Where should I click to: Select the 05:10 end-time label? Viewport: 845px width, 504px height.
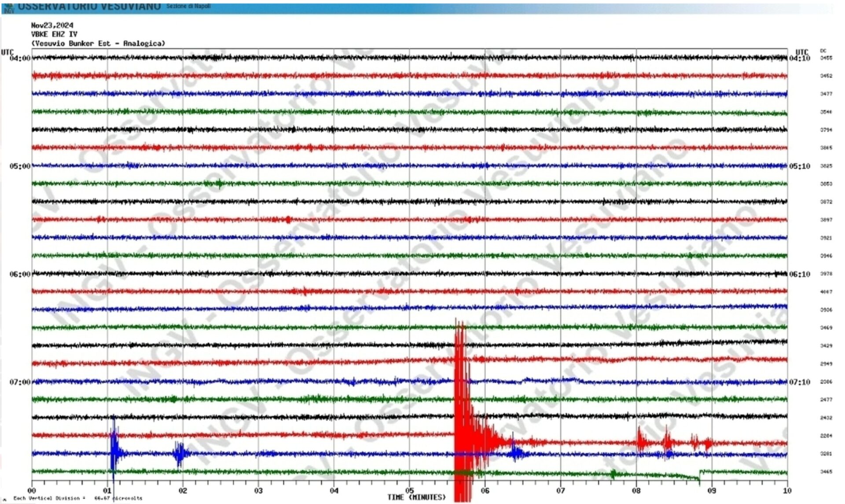(800, 166)
